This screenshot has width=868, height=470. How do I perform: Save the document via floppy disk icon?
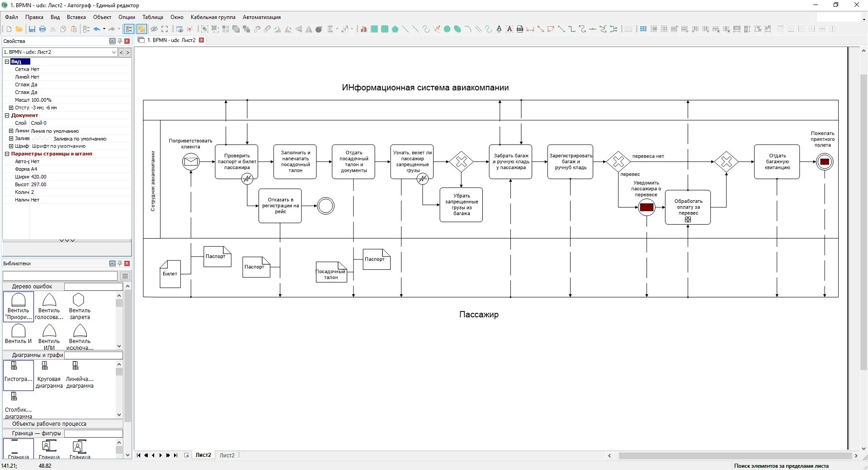(32, 29)
